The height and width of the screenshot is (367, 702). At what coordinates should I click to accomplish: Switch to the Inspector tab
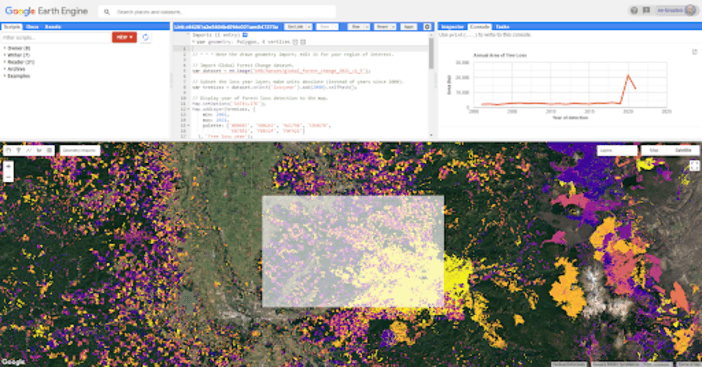452,27
